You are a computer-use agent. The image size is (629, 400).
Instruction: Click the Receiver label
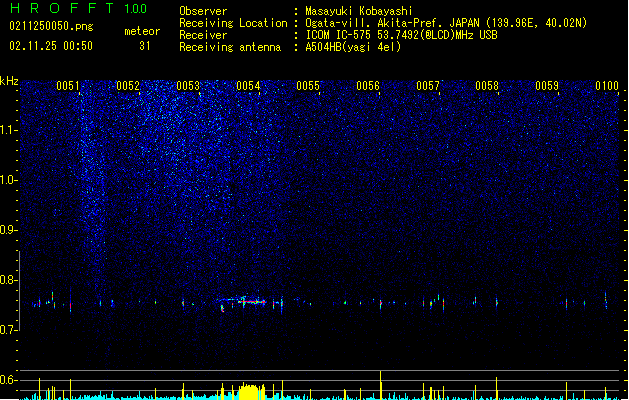[x=203, y=35]
